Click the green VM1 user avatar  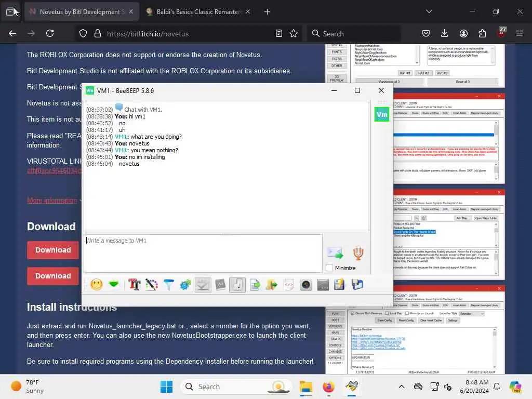coord(382,114)
